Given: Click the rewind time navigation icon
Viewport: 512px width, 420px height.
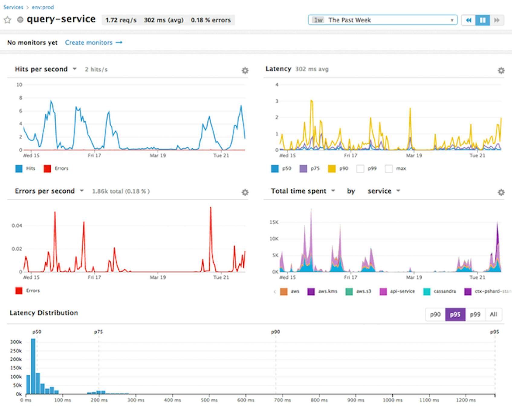Looking at the screenshot, I should pos(468,20).
